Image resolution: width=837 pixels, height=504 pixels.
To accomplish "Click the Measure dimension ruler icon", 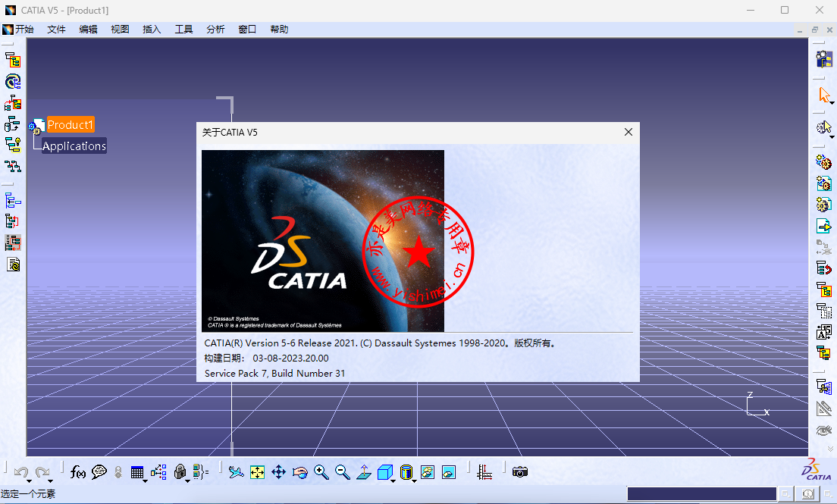I will click(484, 472).
